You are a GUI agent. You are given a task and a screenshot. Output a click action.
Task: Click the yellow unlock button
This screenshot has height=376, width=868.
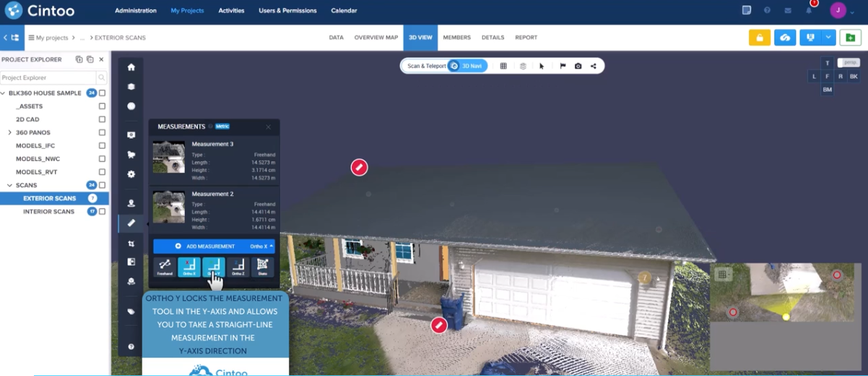tap(759, 38)
